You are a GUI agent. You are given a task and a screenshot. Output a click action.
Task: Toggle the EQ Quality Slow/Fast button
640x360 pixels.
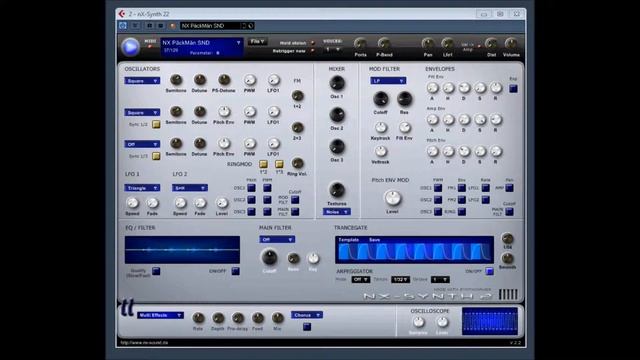156,271
